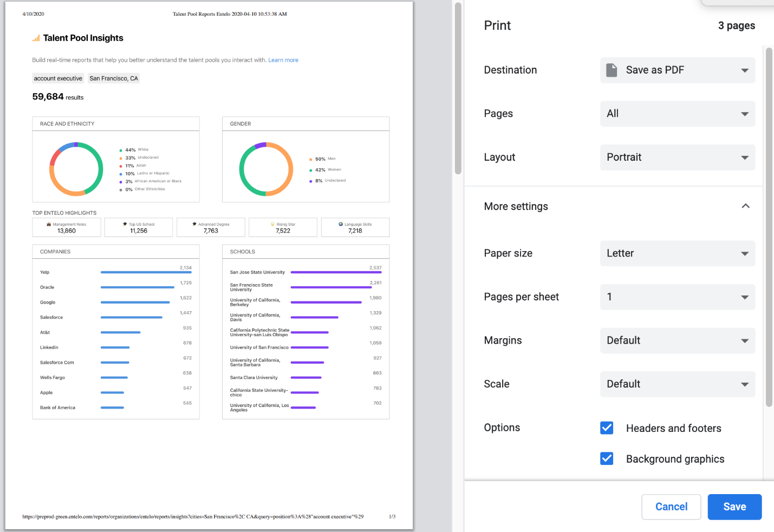This screenshot has width=774, height=532.
Task: Click the Rising Star 7,522 card
Action: (x=283, y=227)
